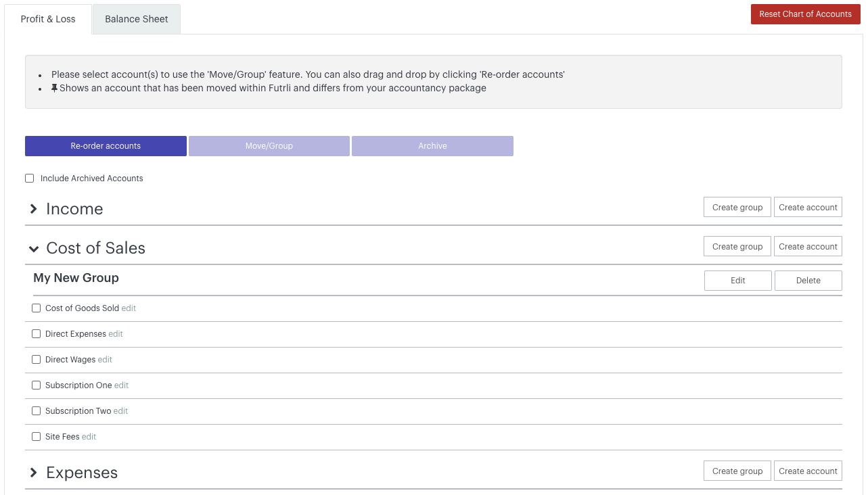Click the Income section heading
Image resolution: width=868 pixels, height=495 pixels.
click(x=74, y=209)
